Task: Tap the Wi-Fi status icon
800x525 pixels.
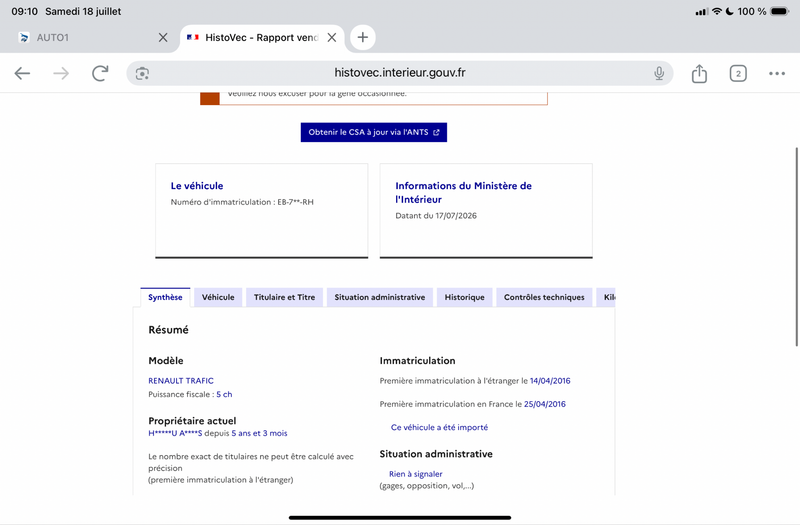Action: (x=717, y=11)
